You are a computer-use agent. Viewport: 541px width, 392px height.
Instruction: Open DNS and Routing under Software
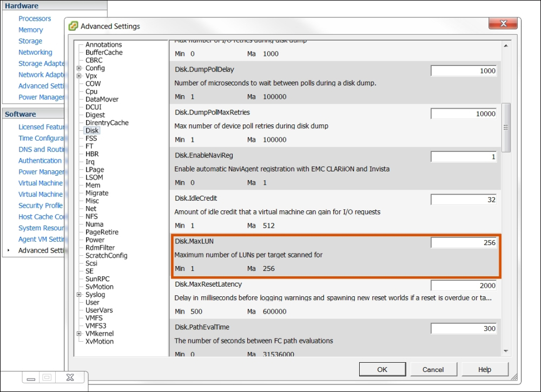point(42,150)
